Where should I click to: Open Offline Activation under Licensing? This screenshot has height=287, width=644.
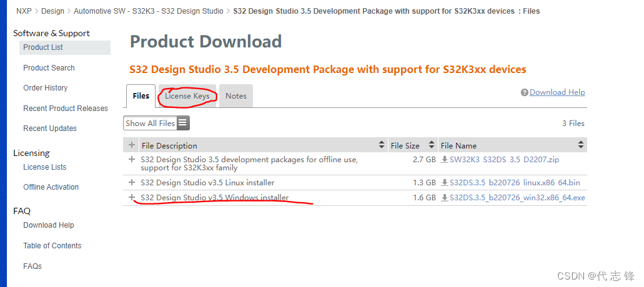(51, 187)
